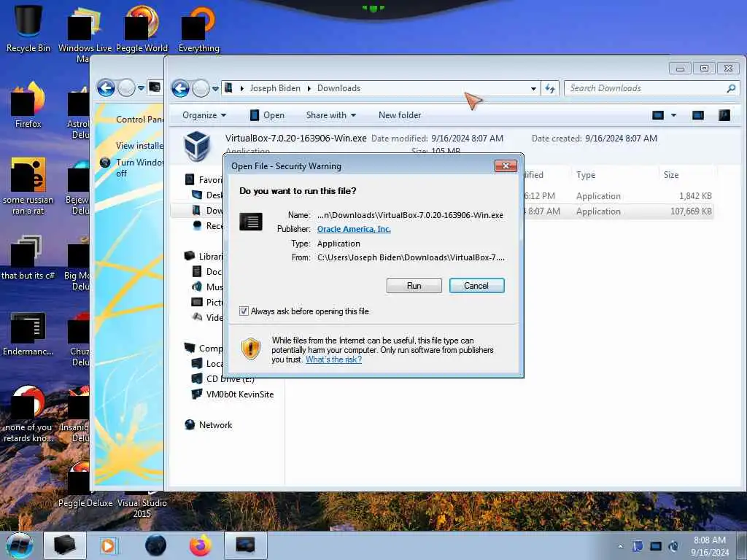Screen dimensions: 747x560
Task: Expand the address bar history dropdown
Action: click(x=533, y=88)
